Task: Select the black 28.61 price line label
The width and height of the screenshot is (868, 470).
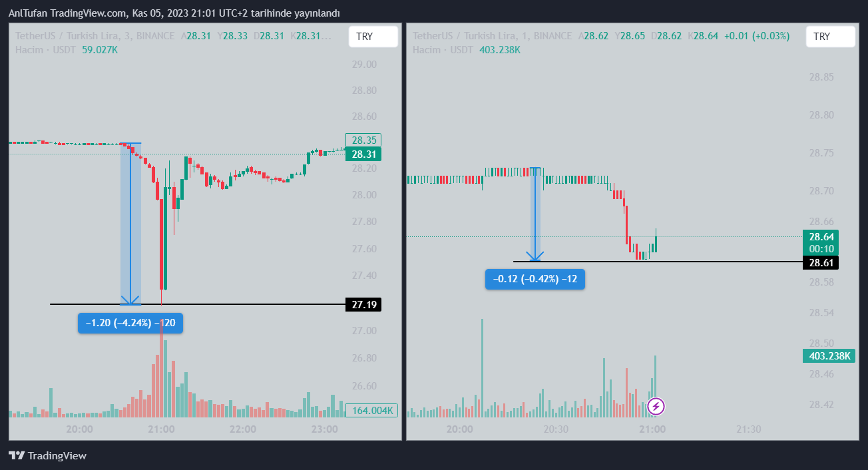Action: pyautogui.click(x=821, y=262)
